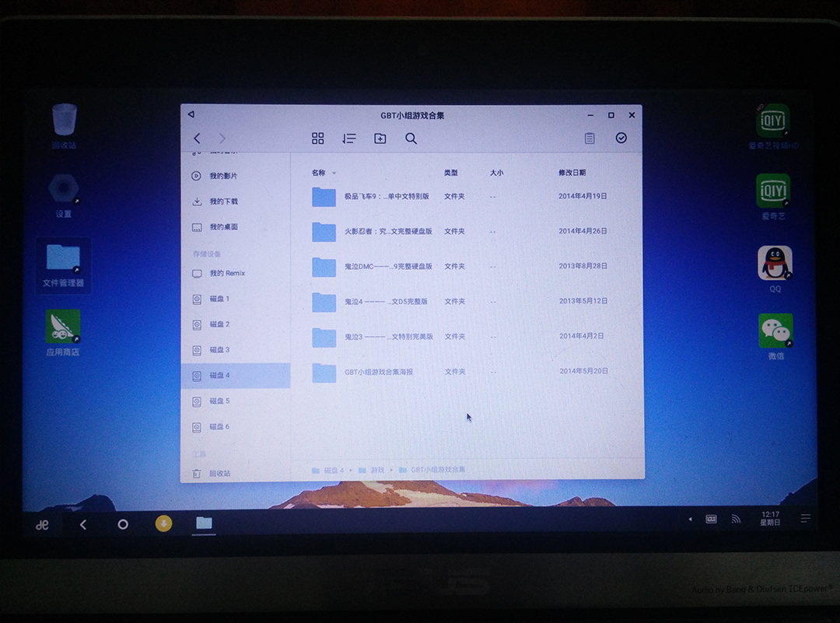Open the search icon in the file manager
Screen dimensions: 840x623
point(411,138)
